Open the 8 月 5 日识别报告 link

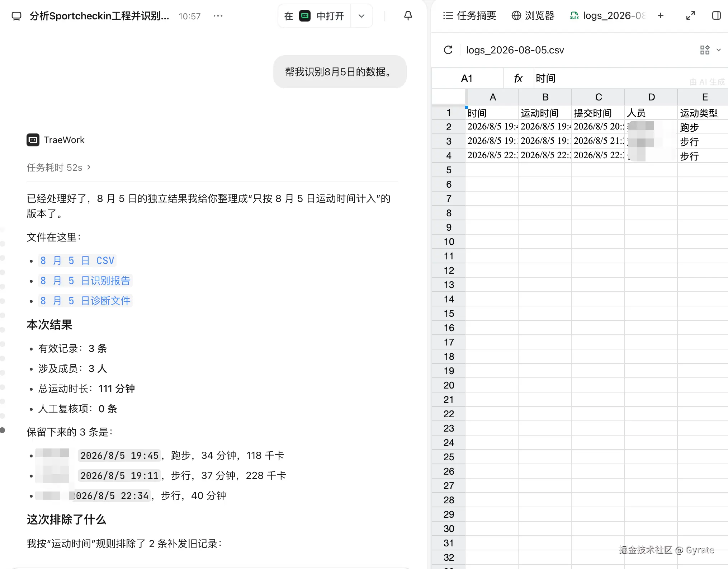[85, 281]
